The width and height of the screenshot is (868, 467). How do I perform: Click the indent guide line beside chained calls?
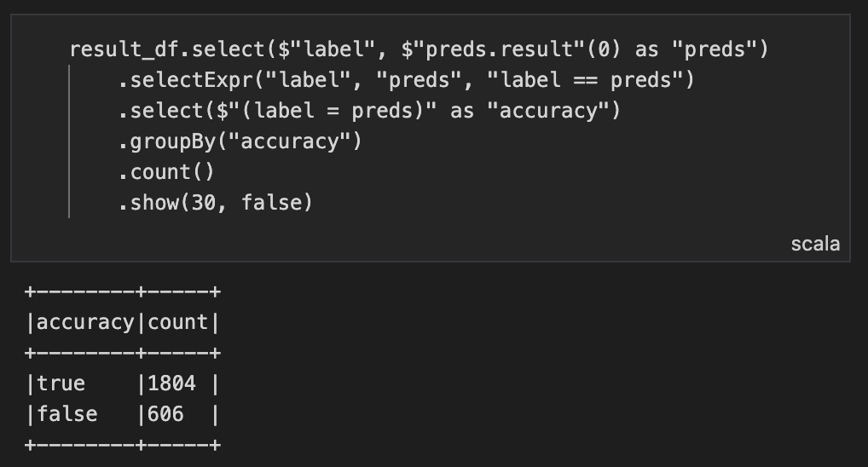69,141
